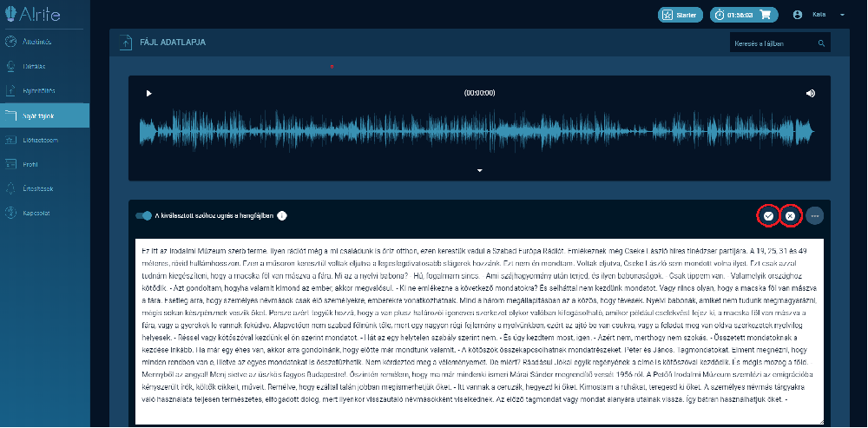Cancel edits with the X icon
Screen dimensions: 868x428
point(789,215)
